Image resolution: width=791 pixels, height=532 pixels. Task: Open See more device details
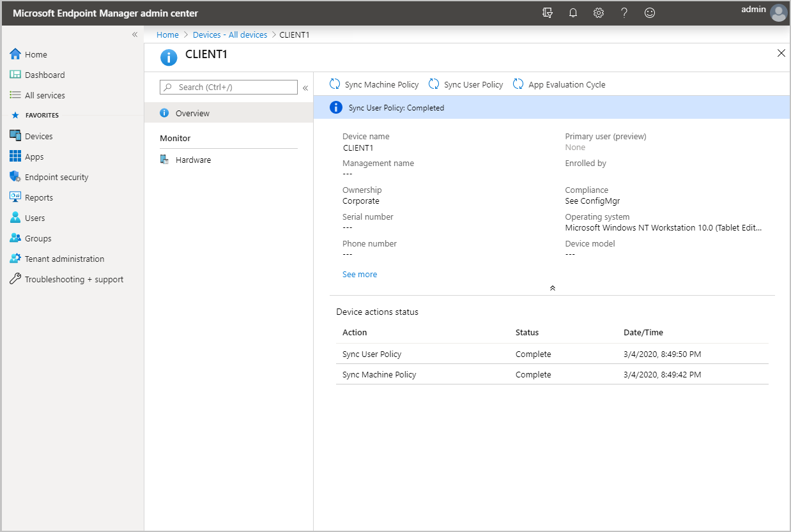359,273
